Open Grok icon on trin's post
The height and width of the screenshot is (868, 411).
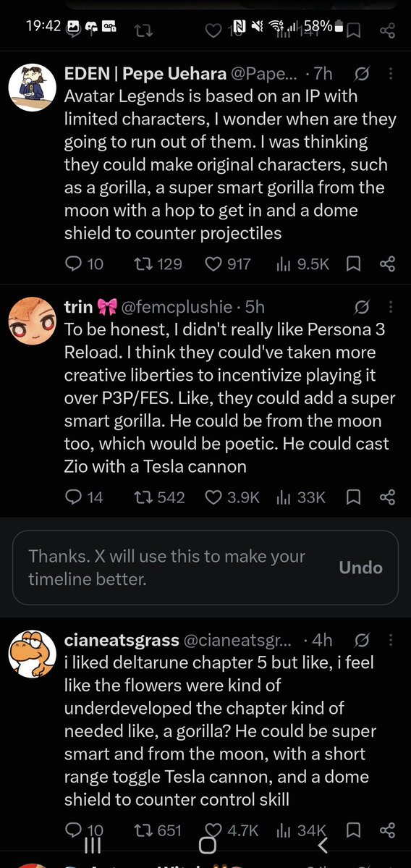[x=362, y=307]
